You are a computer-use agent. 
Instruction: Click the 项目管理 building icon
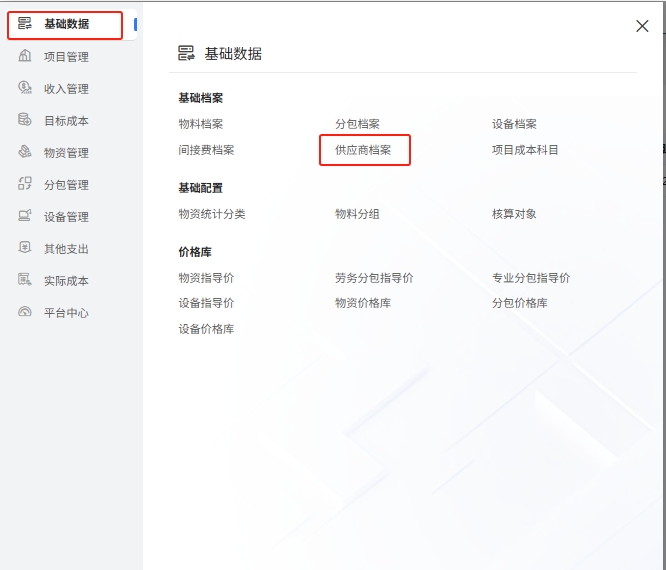[x=25, y=56]
